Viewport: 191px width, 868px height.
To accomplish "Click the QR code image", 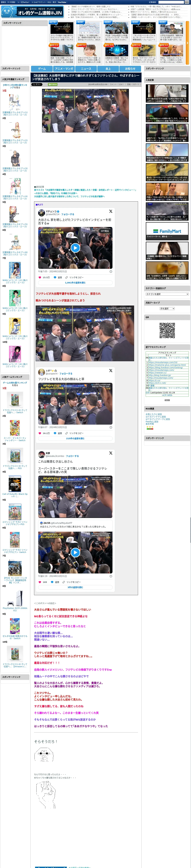I will [x=167, y=331].
